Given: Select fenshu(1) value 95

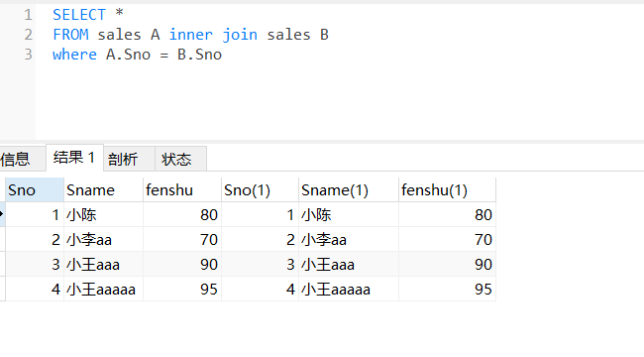Looking at the screenshot, I should pyautogui.click(x=447, y=290).
